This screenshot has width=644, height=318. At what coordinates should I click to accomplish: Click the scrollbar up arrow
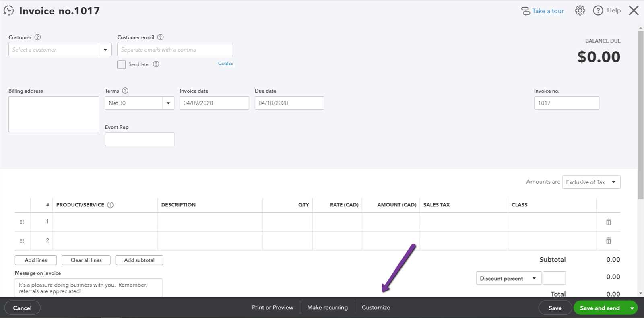click(x=640, y=28)
